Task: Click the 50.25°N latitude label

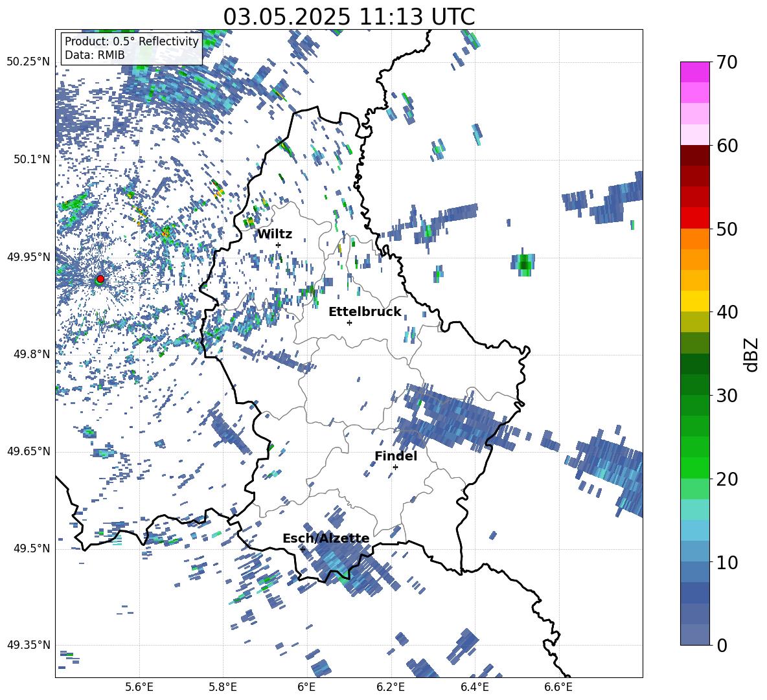Action: pos(29,62)
